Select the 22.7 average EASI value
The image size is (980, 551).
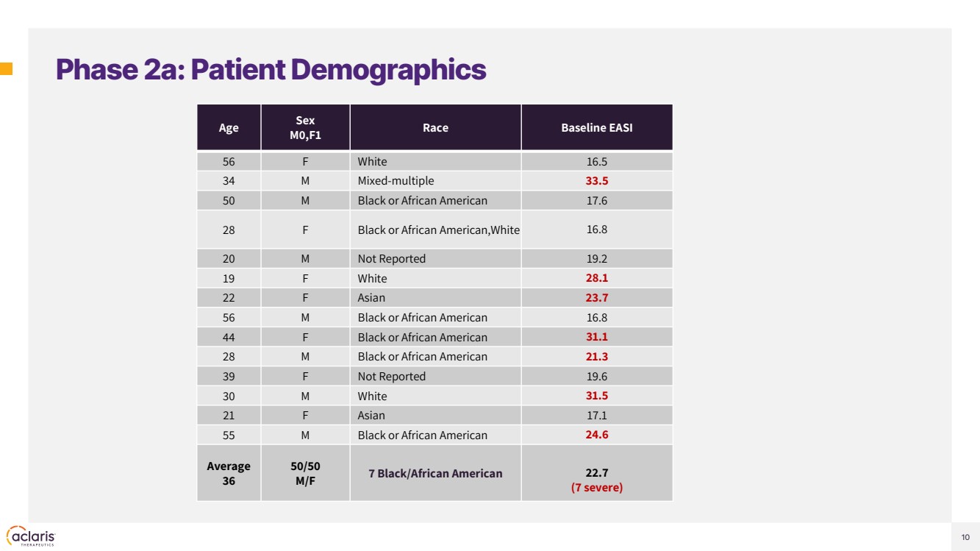coord(596,473)
